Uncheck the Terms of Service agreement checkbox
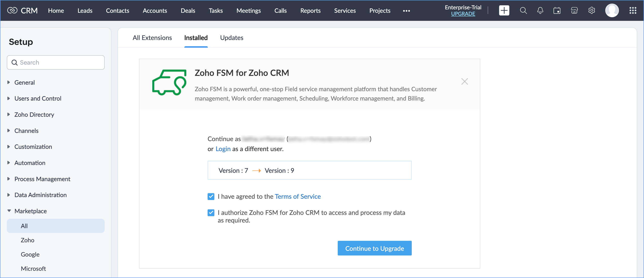 tap(211, 197)
